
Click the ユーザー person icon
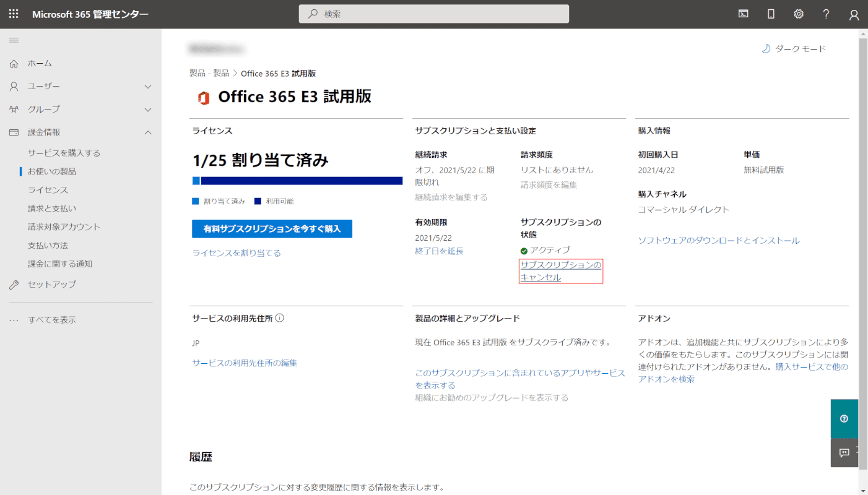[14, 86]
